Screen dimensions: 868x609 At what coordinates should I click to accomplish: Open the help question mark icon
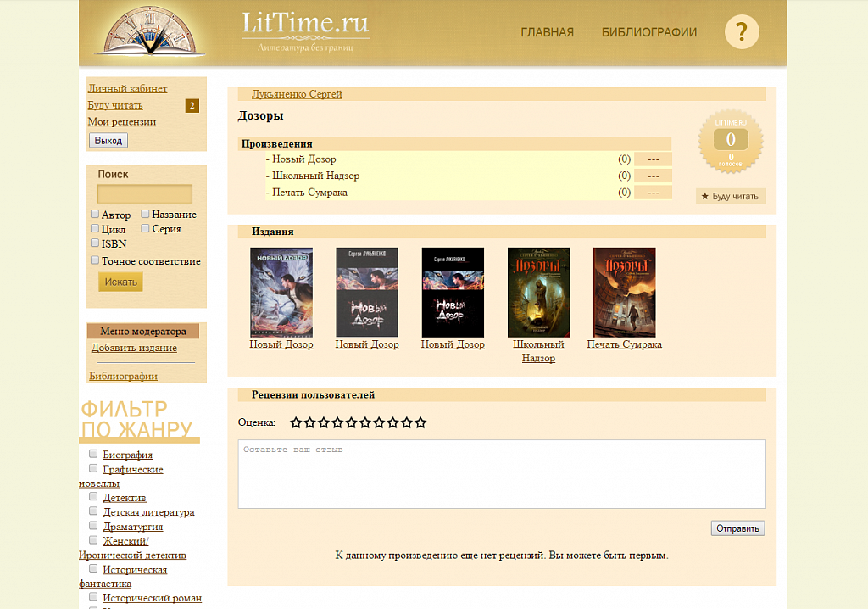(x=741, y=33)
